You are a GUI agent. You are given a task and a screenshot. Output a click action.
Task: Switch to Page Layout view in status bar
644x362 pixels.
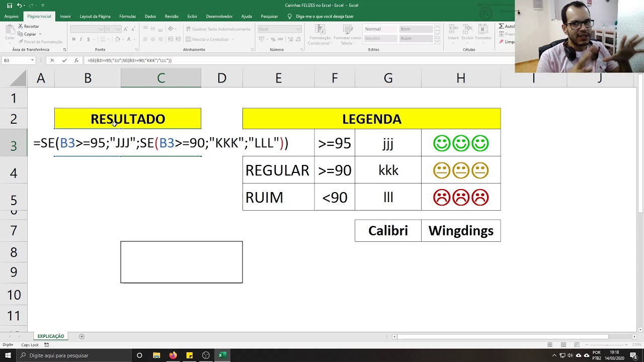(563, 344)
